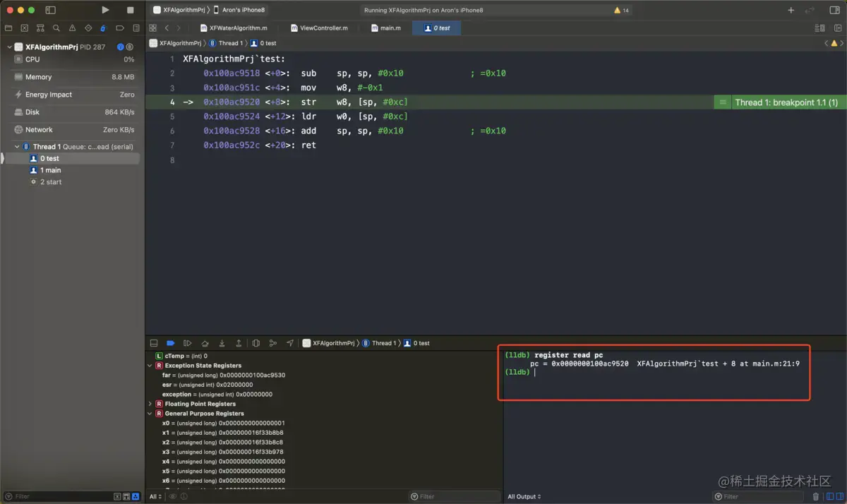Click the Step Out icon
847x504 pixels.
point(239,343)
